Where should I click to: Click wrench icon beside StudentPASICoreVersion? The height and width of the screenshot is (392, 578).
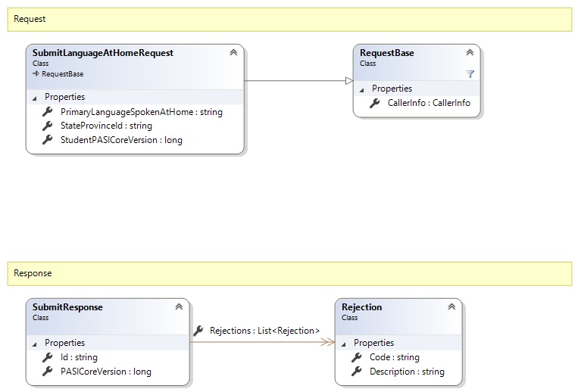tap(48, 140)
